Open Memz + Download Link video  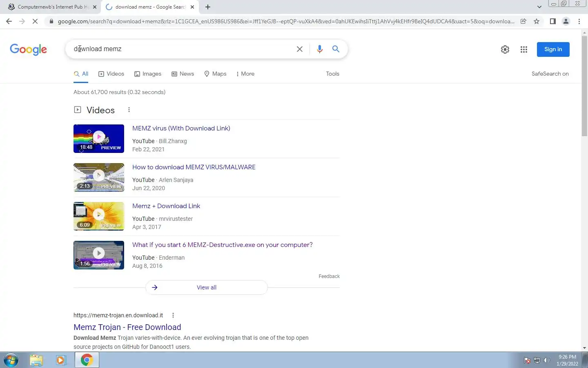point(166,206)
